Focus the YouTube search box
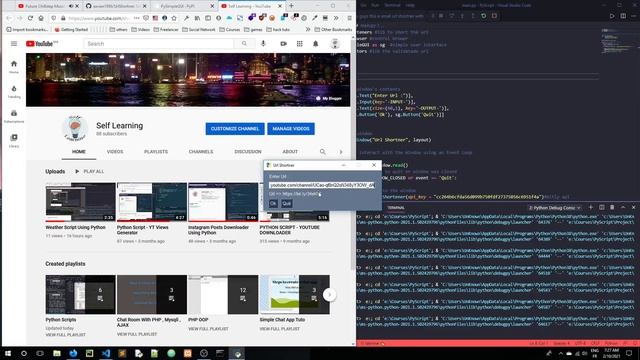 [x=159, y=44]
